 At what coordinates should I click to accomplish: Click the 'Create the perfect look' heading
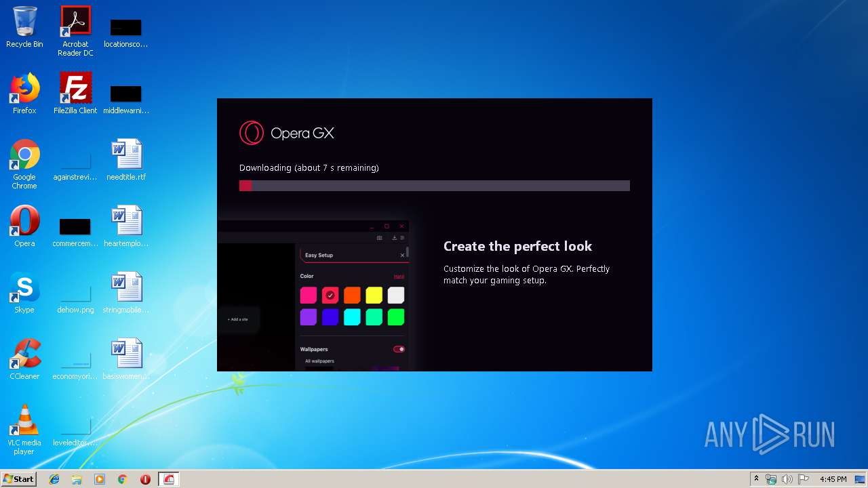click(x=518, y=246)
